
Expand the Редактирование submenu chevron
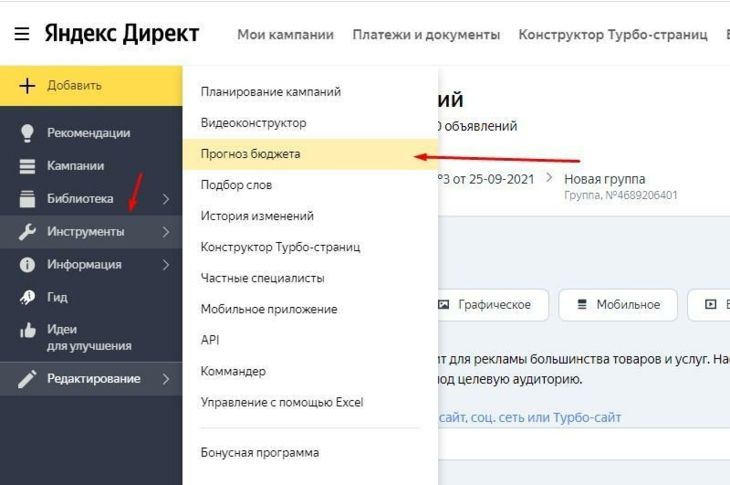pyautogui.click(x=166, y=379)
